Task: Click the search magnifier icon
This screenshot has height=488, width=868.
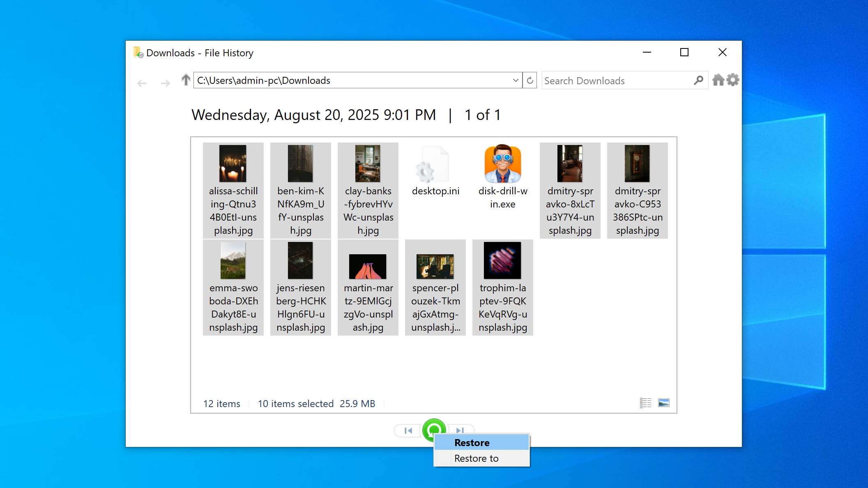Action: pos(698,81)
